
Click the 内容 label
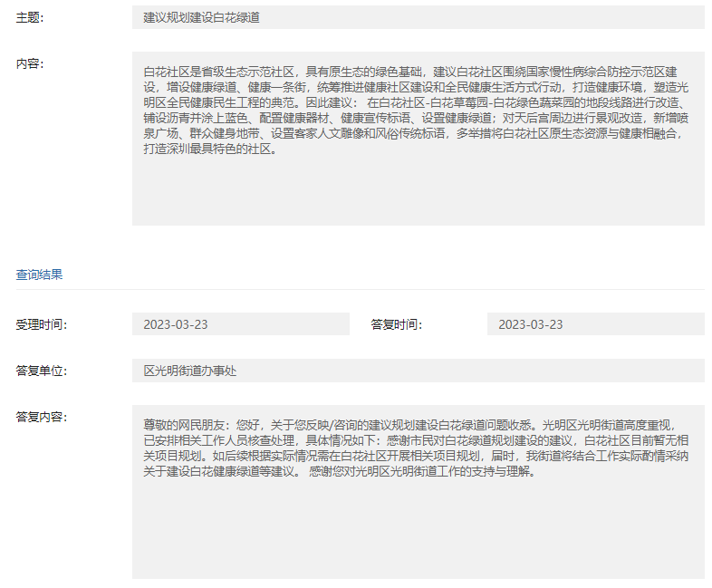(x=29, y=63)
